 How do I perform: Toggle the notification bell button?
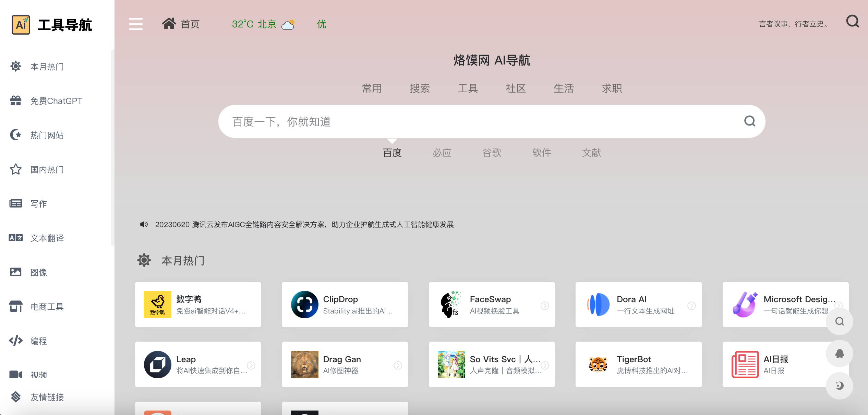point(839,353)
